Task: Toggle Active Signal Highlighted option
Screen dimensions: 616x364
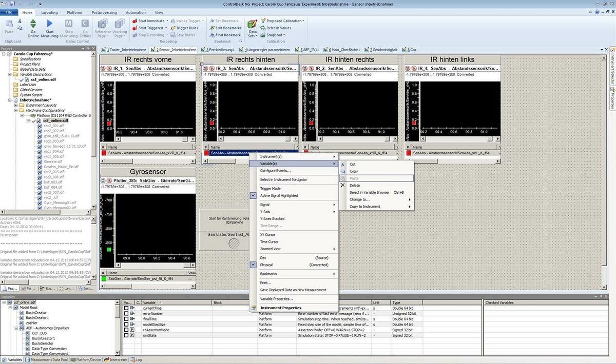Action: pyautogui.click(x=279, y=195)
